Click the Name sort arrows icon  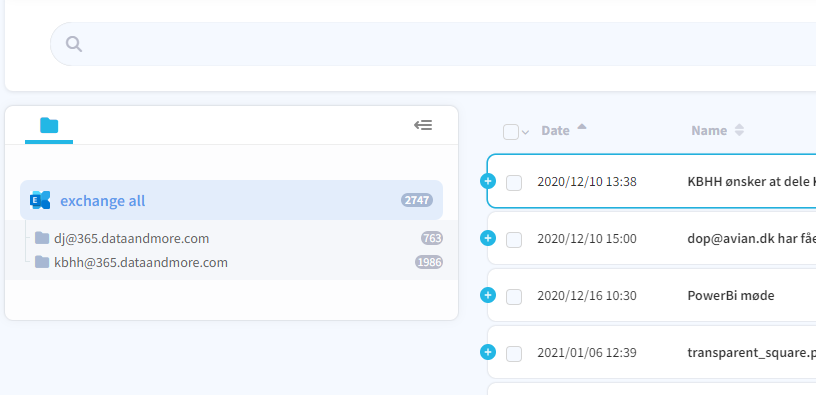pos(739,130)
